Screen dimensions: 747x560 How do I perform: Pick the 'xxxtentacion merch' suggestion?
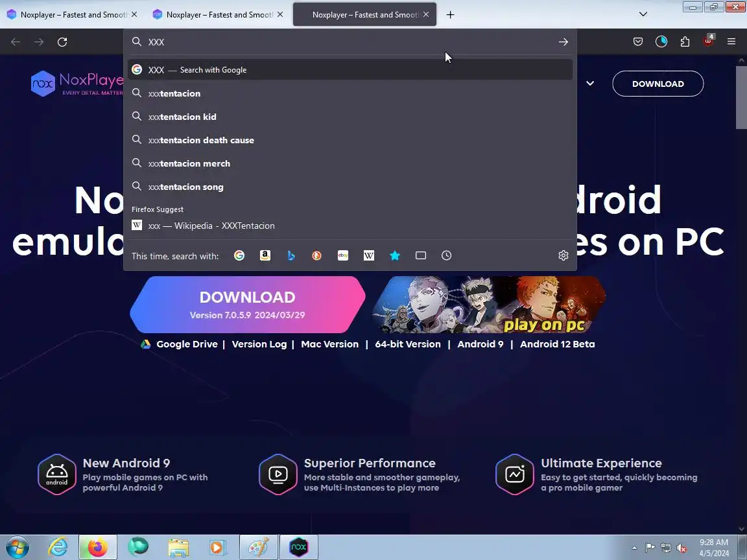(x=350, y=163)
